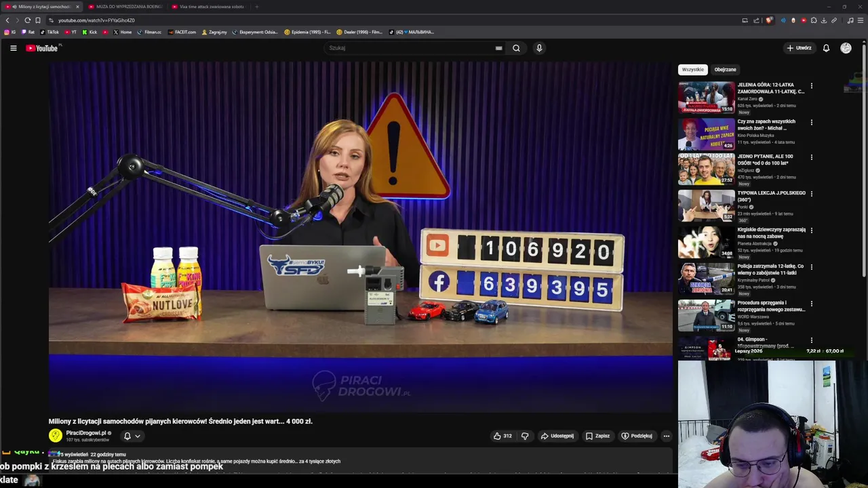Open the browser extensions puzzle icon
868x488 pixels.
[814, 20]
